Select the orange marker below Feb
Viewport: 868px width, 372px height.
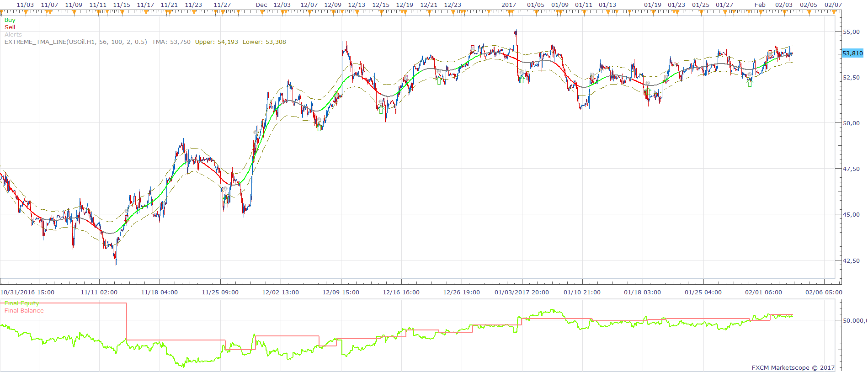[x=760, y=13]
